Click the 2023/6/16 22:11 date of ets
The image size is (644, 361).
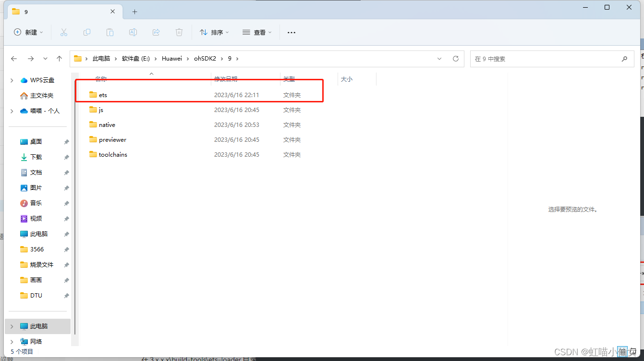237,95
